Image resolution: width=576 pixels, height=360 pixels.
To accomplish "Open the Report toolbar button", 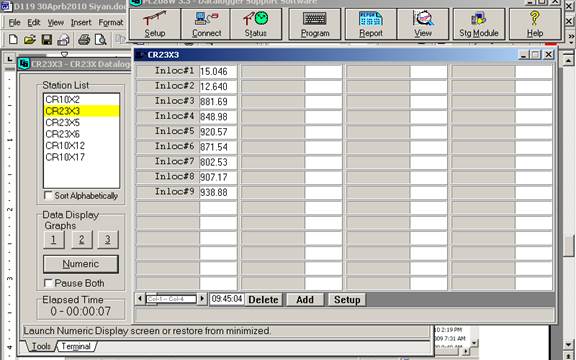I will 371,24.
